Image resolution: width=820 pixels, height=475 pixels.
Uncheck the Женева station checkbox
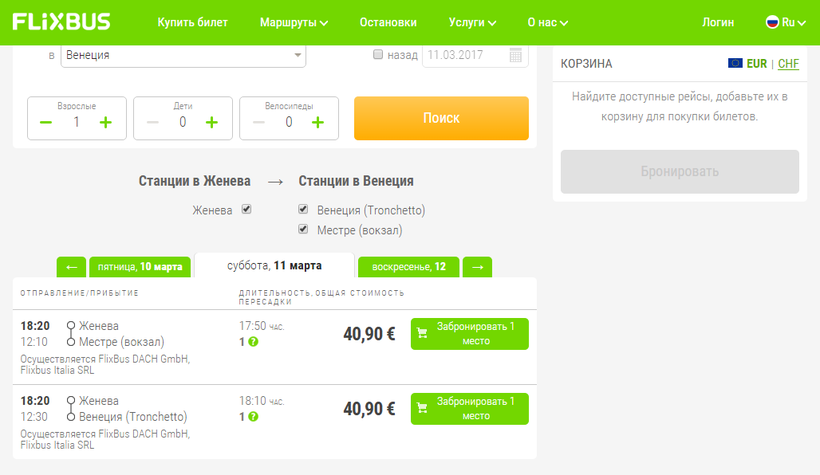247,210
